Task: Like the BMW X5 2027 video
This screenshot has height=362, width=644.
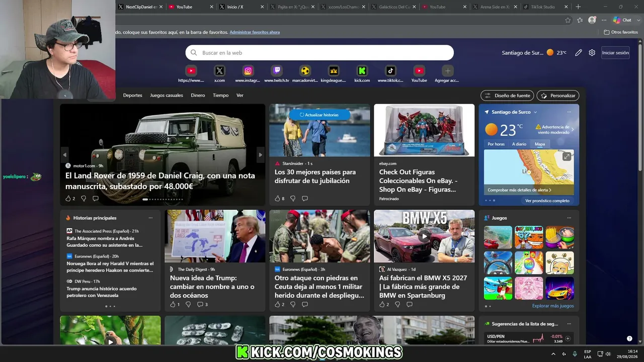Action: pos(384,304)
